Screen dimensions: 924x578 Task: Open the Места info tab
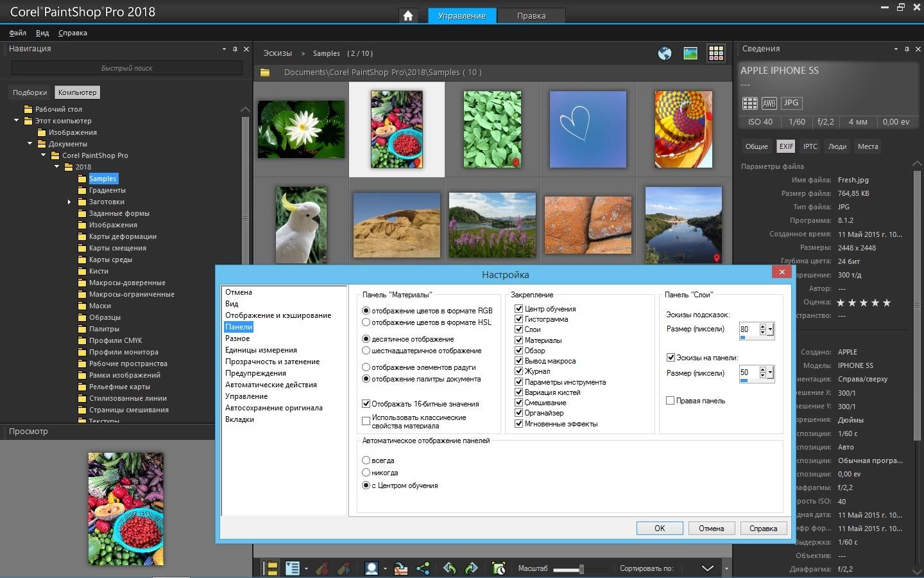click(x=868, y=146)
